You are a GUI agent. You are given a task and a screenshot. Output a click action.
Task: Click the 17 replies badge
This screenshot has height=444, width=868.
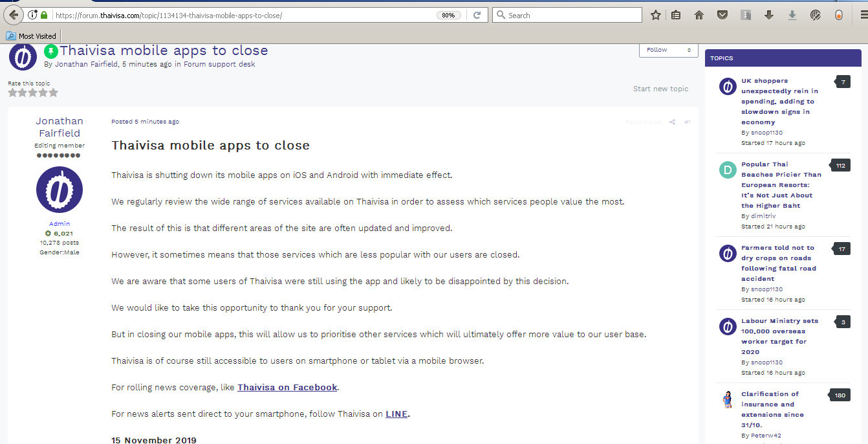pyautogui.click(x=841, y=249)
